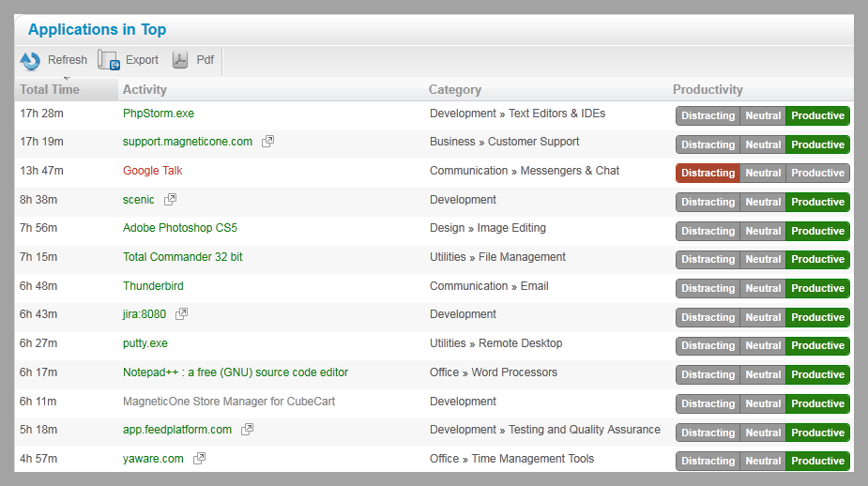Click Utilities » Remote Desktop category
This screenshot has width=868, height=486.
pos(496,343)
